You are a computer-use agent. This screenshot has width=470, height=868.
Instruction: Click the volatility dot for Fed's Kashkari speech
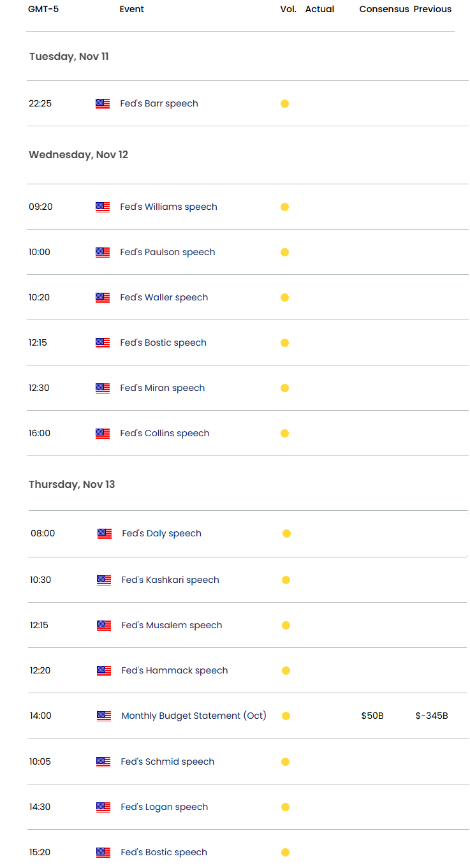[x=286, y=580]
